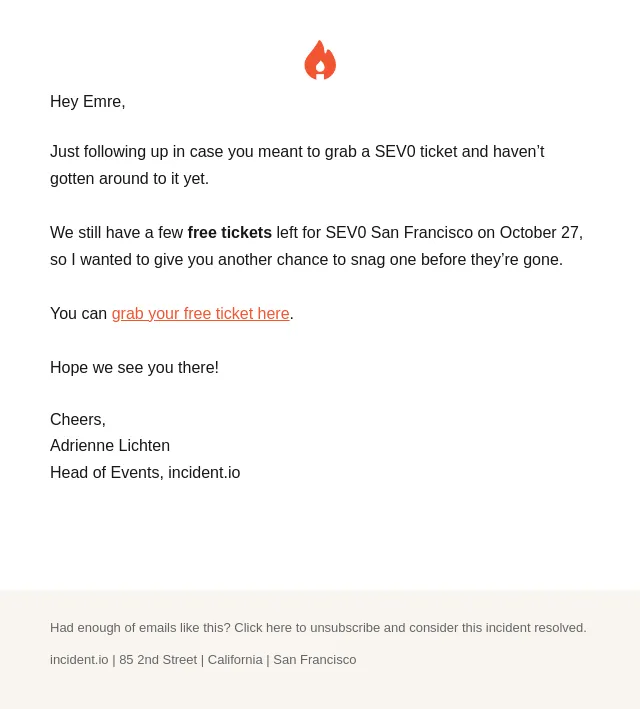Click the sender name 'Adrienne Lichten'

point(110,445)
